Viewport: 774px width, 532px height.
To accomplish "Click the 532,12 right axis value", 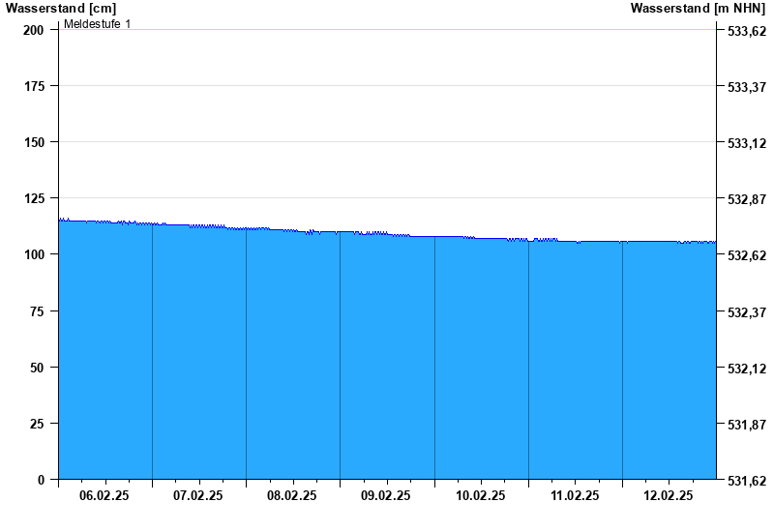I will click(x=746, y=369).
